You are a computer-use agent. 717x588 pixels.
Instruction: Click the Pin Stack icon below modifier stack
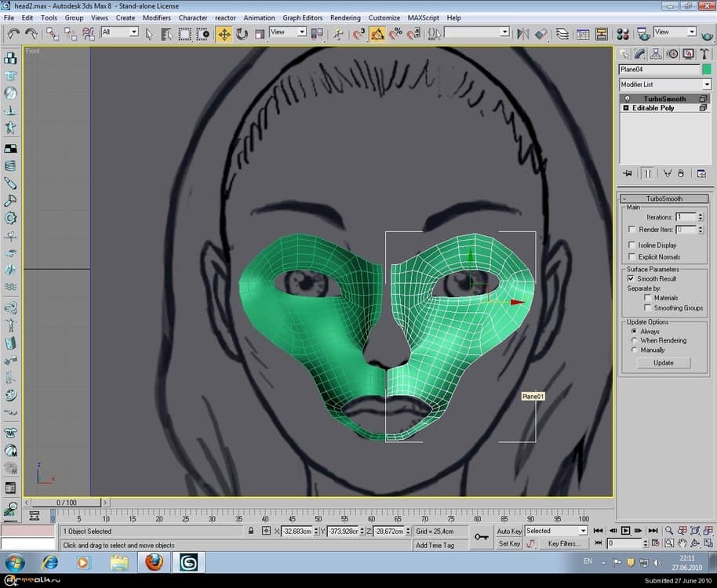pyautogui.click(x=628, y=173)
